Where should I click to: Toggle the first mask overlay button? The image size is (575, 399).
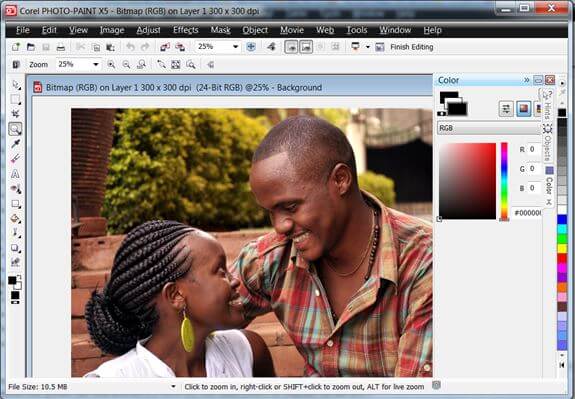pos(291,47)
